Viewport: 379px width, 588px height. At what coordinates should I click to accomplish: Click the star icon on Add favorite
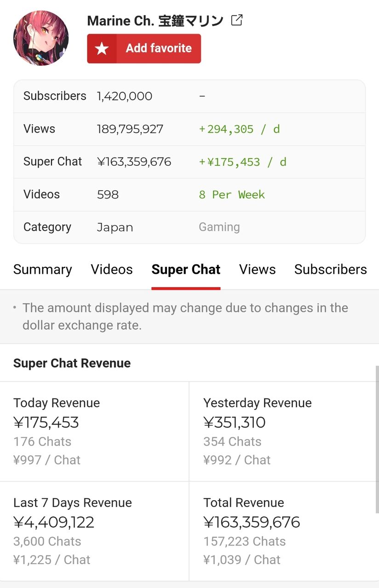coord(102,49)
